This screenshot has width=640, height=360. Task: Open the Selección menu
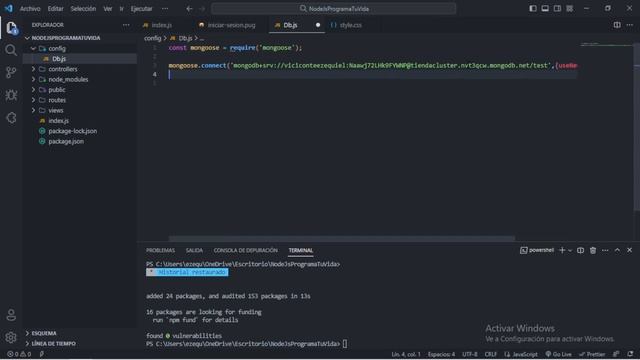[x=83, y=9]
